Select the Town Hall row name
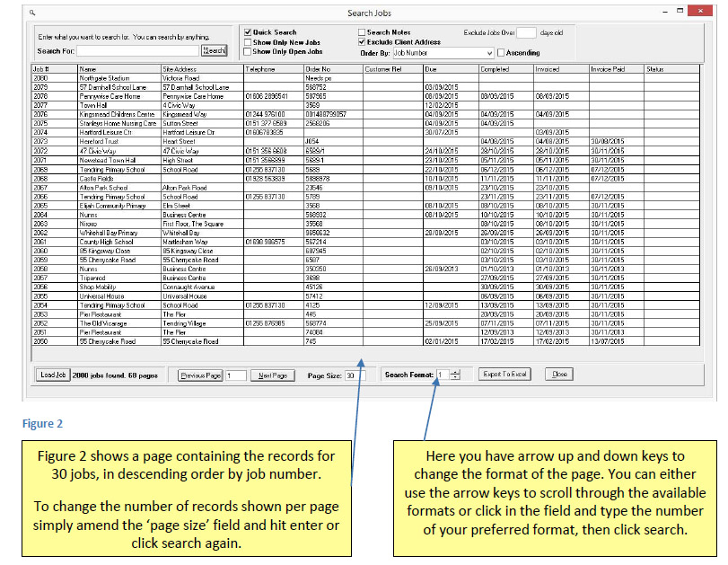728x565 pixels. pyautogui.click(x=119, y=105)
